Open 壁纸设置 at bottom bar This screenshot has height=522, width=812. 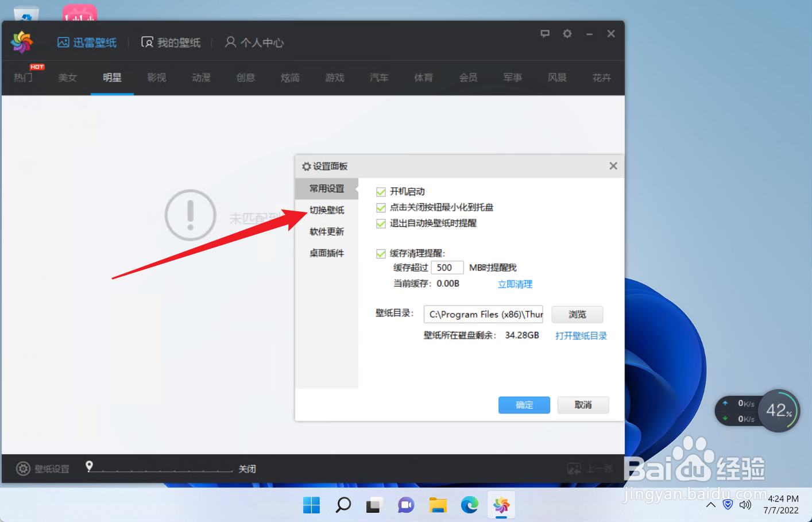(43, 469)
